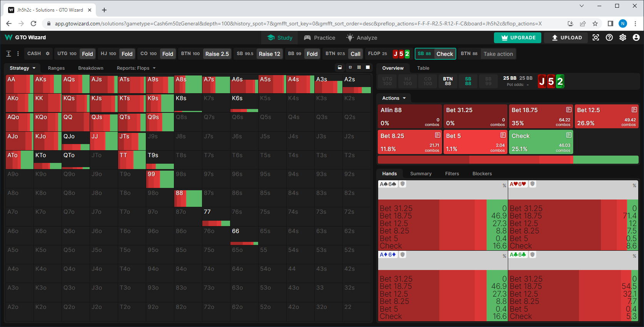Switch to the Blockers tab

coord(482,174)
